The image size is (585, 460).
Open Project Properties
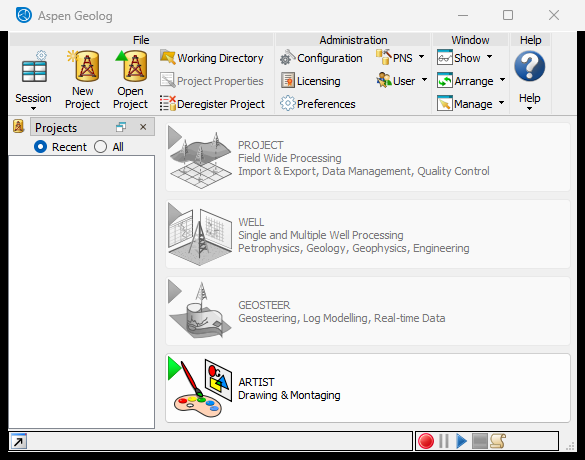212,81
